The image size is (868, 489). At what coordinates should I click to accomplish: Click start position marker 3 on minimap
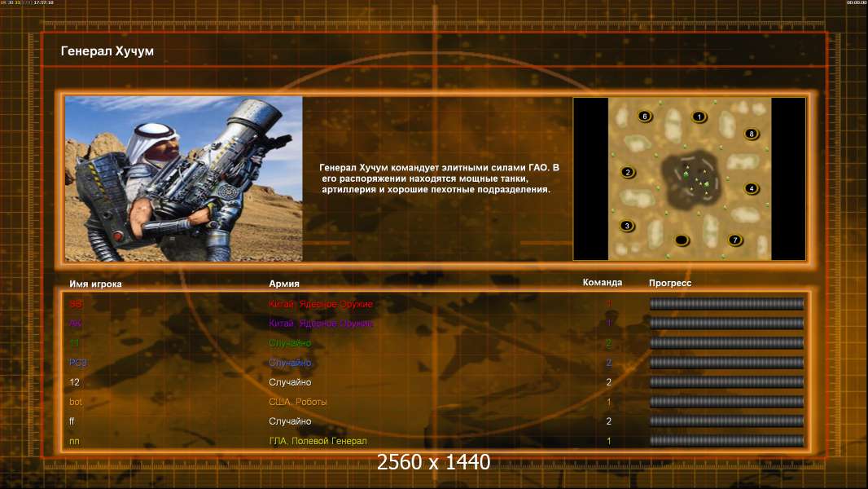coord(627,226)
